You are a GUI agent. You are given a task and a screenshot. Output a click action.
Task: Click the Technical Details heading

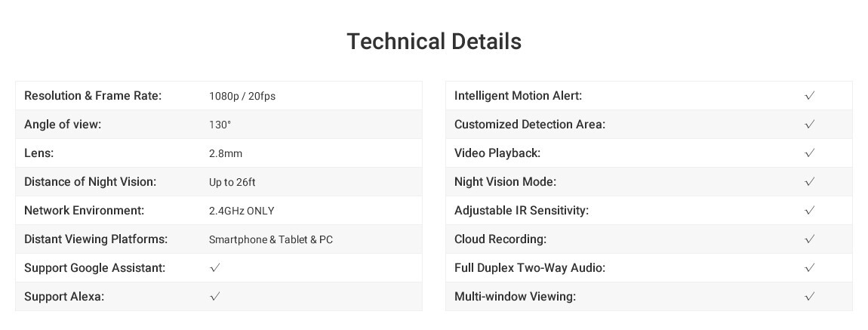(434, 42)
